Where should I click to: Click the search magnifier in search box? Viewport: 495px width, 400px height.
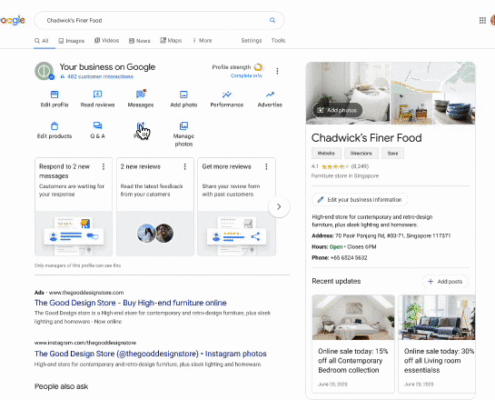point(272,20)
